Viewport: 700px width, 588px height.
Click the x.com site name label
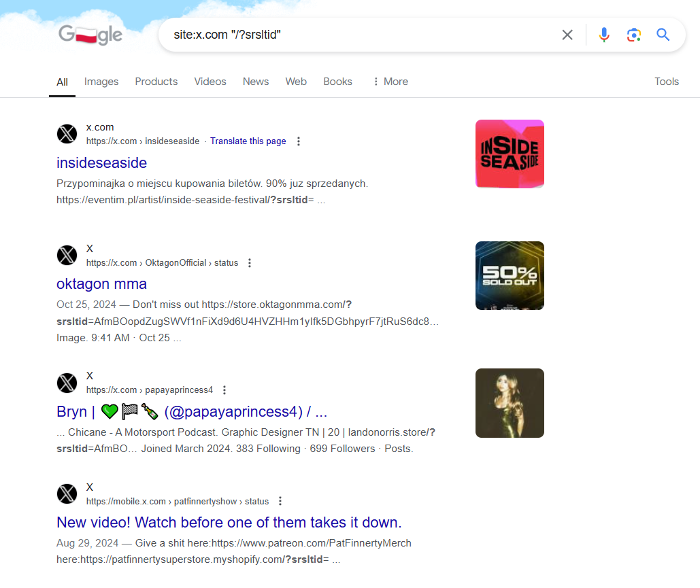pos(100,127)
